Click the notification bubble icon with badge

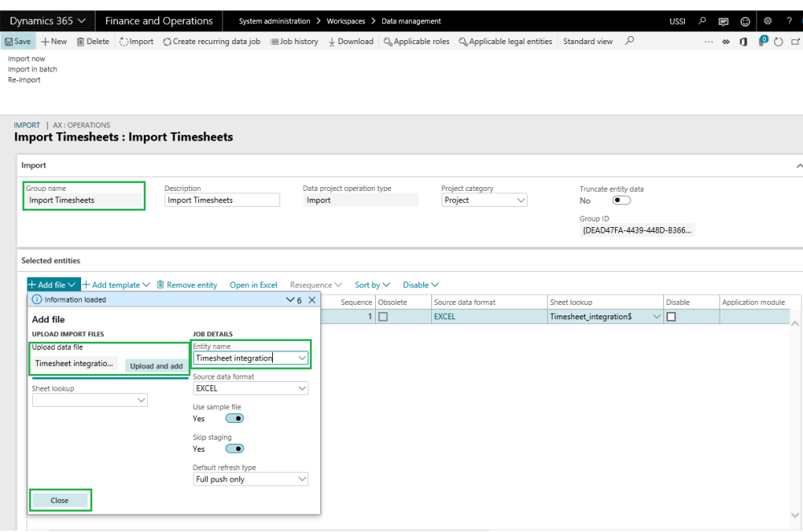click(763, 41)
